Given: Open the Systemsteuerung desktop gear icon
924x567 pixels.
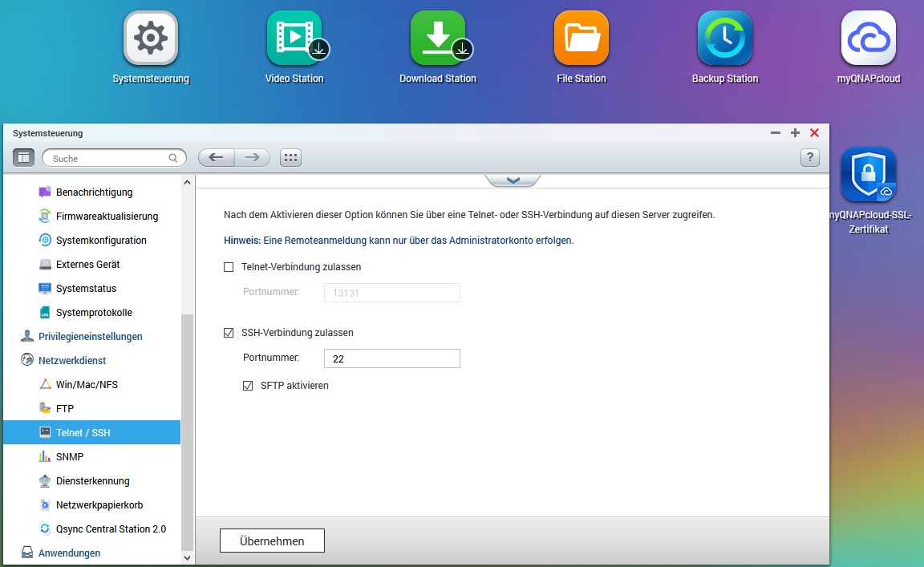Looking at the screenshot, I should [151, 38].
